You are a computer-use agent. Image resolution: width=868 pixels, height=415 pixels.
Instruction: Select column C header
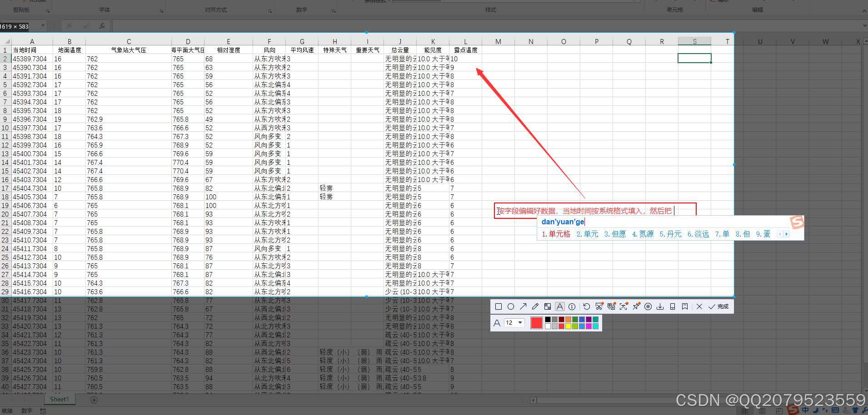129,41
